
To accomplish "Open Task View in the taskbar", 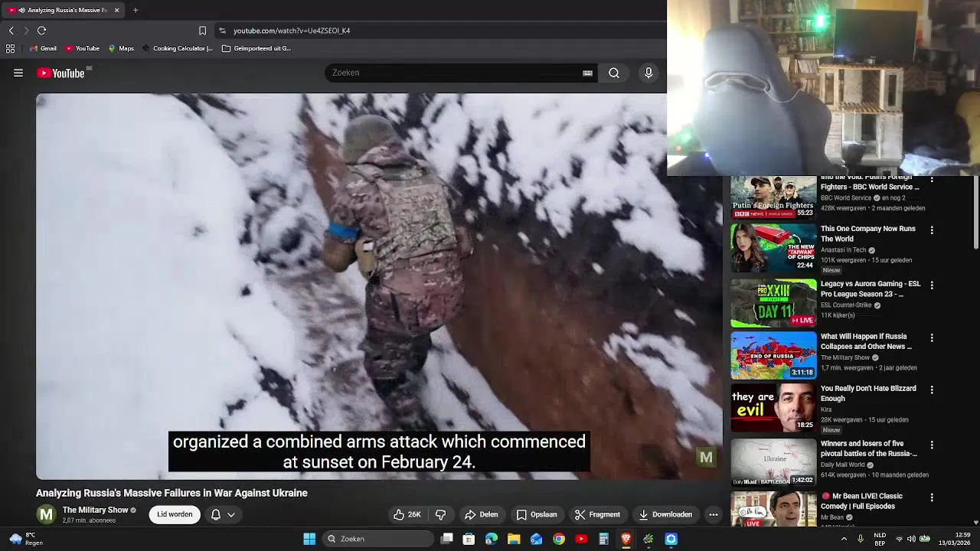I will point(447,539).
